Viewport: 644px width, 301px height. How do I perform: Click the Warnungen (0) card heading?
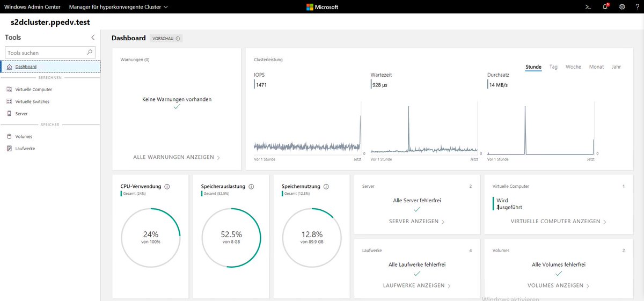(x=135, y=60)
